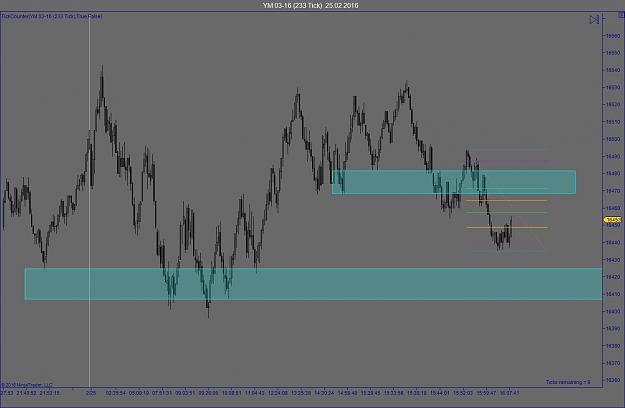Click the 16370 price axis label
Image resolution: width=625 pixels, height=408 pixels.
click(613, 363)
